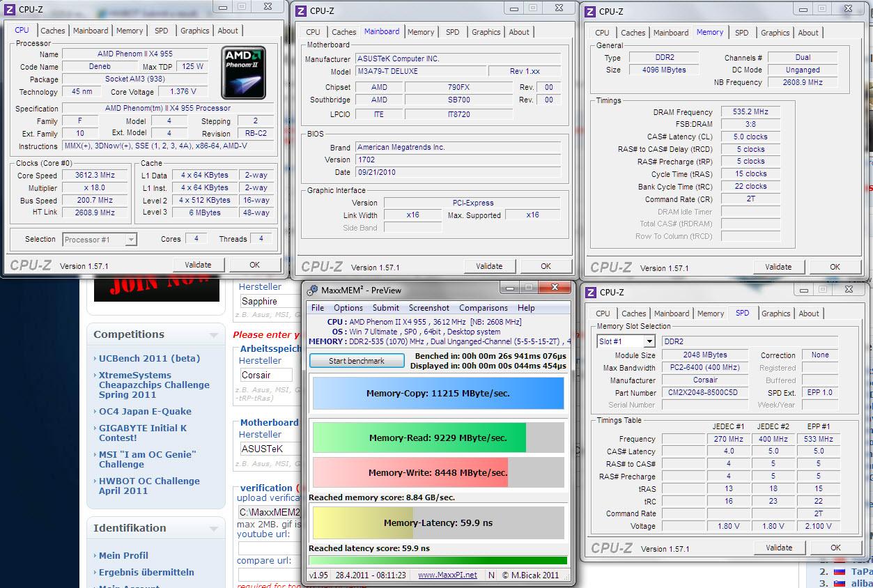Screen dimensions: 873x588
Task: Open Slot #1 dropdown in SPD window
Action: [x=649, y=341]
